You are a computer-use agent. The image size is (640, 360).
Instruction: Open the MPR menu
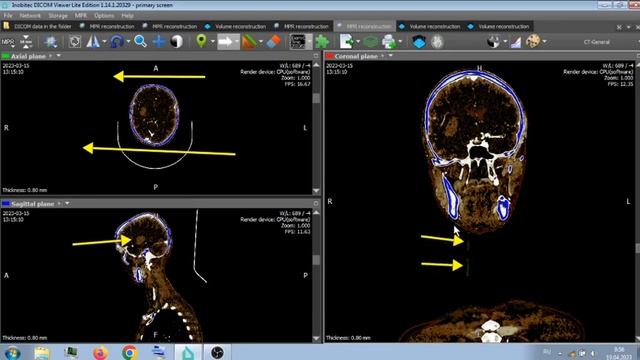(x=80, y=16)
